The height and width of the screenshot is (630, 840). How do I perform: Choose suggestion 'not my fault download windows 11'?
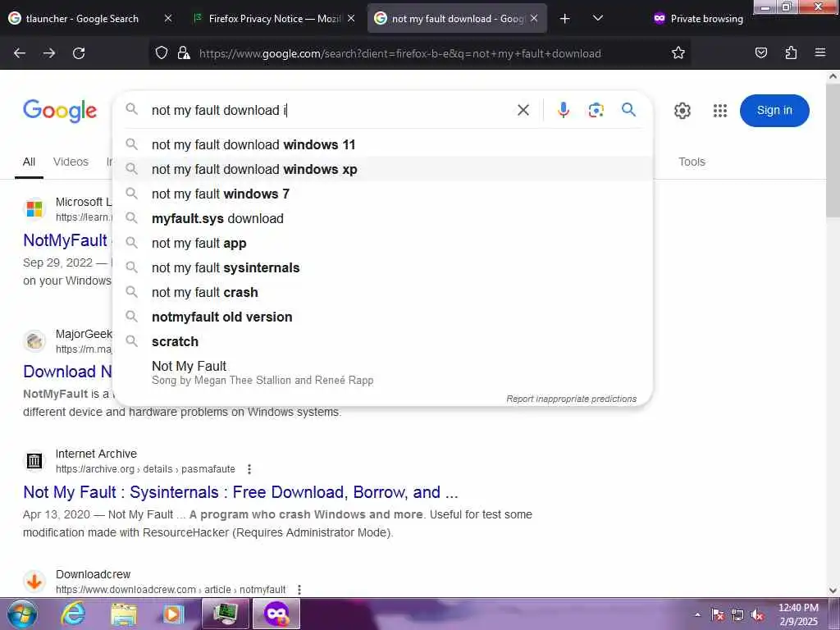[x=383, y=144]
